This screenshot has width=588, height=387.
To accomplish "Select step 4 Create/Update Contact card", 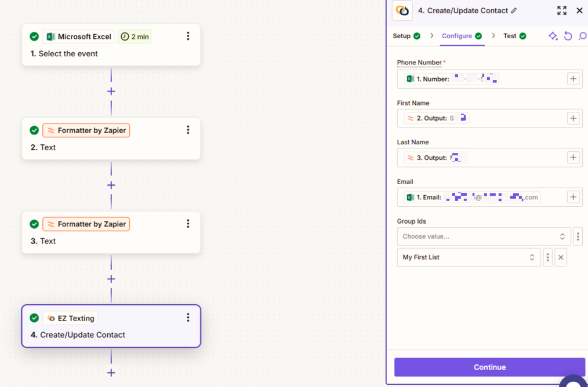I will pos(111,326).
